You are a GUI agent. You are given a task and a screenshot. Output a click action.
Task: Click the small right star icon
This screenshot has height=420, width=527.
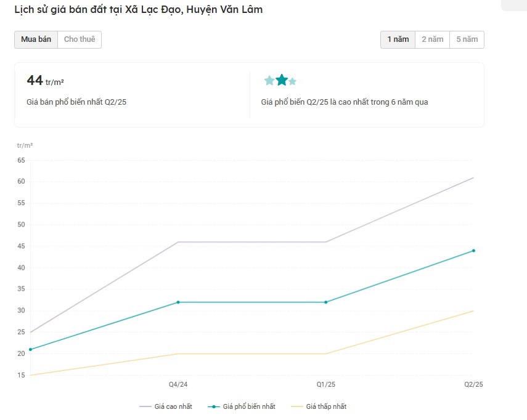(x=292, y=81)
